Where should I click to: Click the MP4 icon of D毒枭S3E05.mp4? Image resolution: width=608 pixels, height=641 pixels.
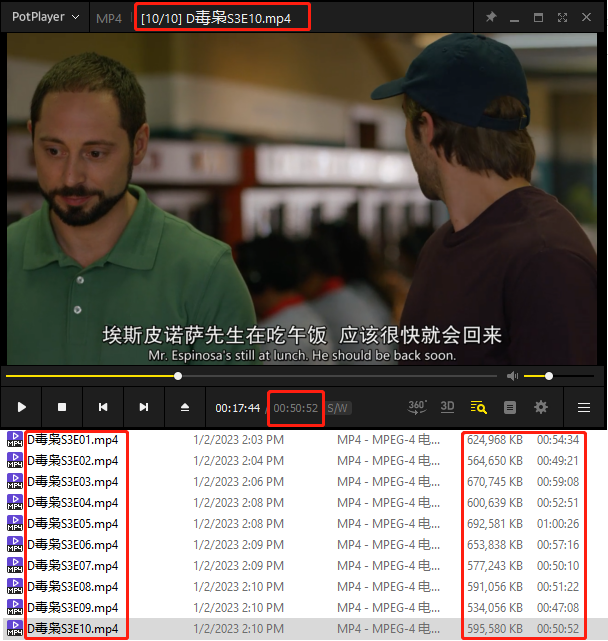(x=15, y=524)
